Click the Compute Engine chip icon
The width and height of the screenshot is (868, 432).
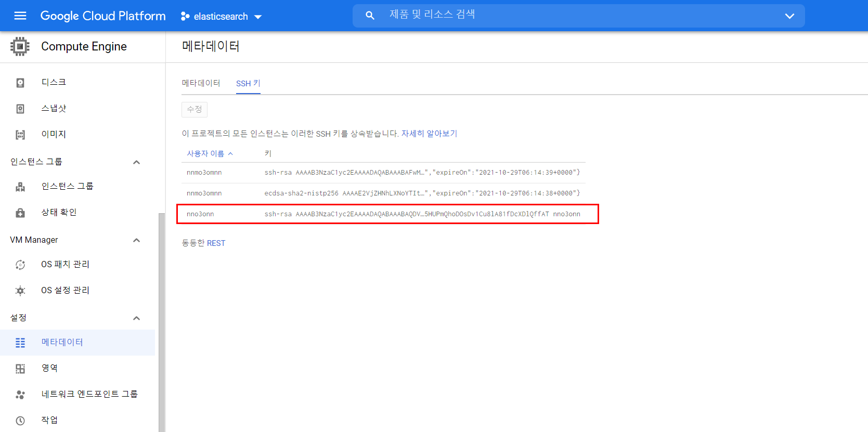coord(20,46)
